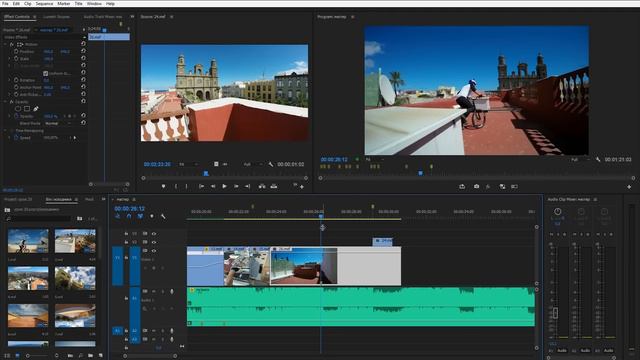Open the Sequence menu

pos(44,4)
